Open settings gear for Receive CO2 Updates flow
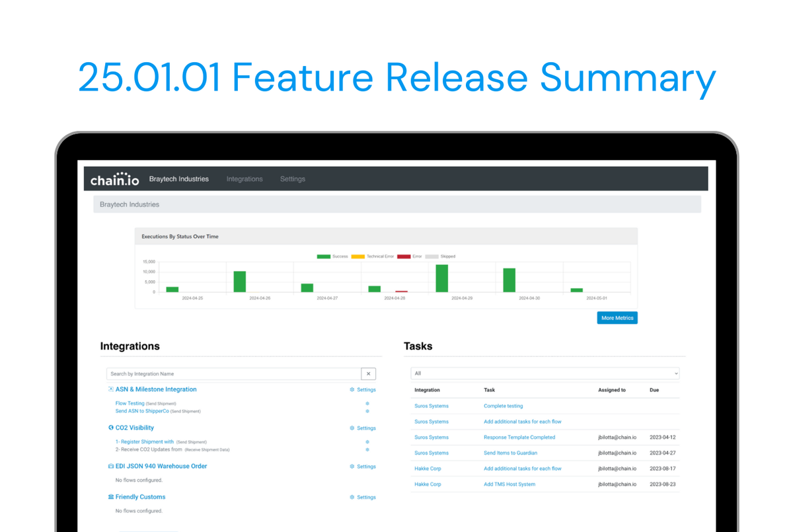The height and width of the screenshot is (532, 793). [x=367, y=450]
